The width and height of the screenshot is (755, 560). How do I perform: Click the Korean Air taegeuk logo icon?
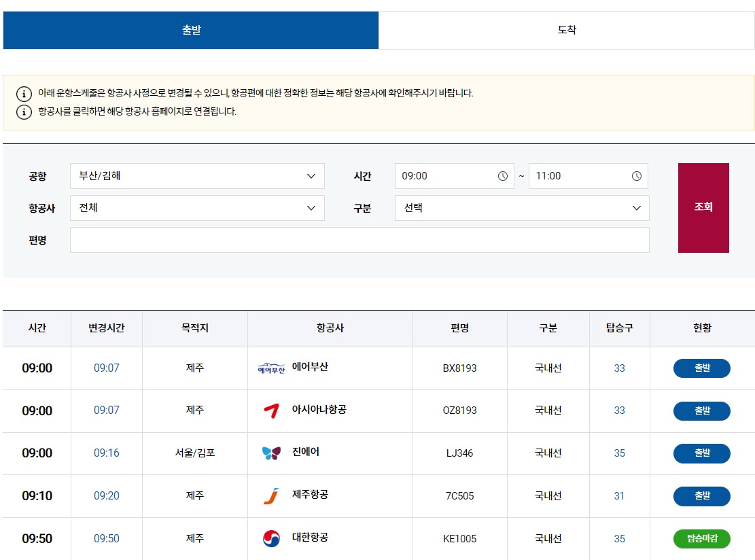click(272, 538)
